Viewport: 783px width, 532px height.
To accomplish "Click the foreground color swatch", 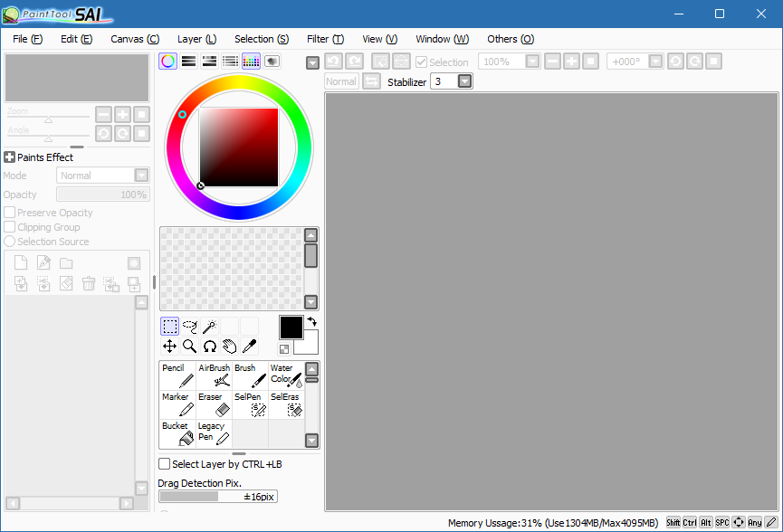I will pyautogui.click(x=291, y=328).
